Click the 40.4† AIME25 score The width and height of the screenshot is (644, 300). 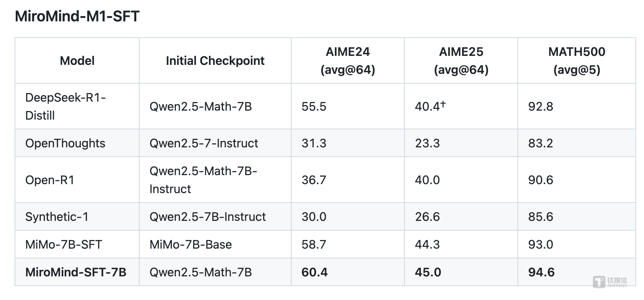[x=430, y=106]
